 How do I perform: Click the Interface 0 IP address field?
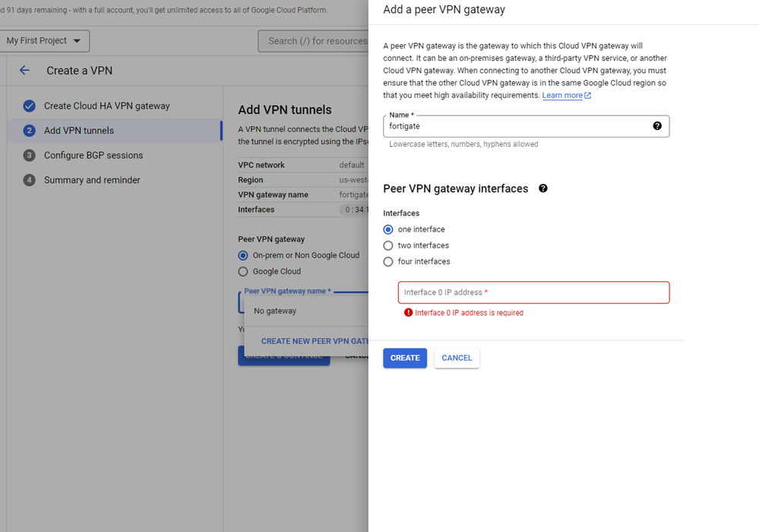click(533, 293)
